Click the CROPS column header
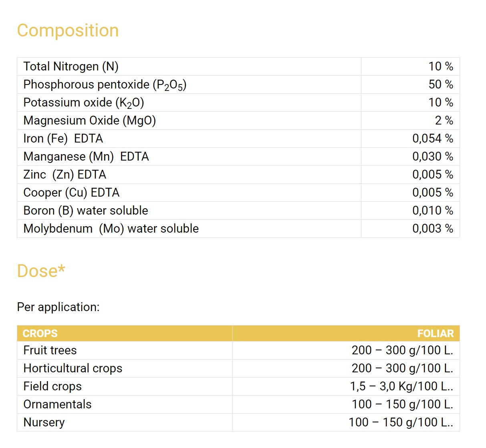Screen dimensions: 486x448 [40, 333]
